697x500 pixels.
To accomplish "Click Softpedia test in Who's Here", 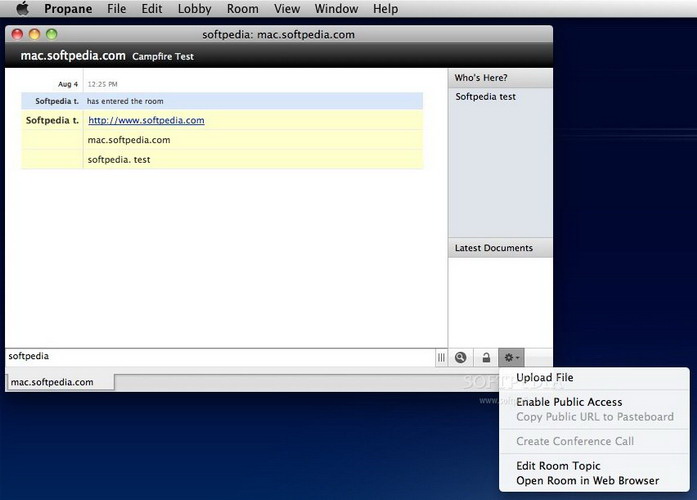I will pyautogui.click(x=485, y=97).
